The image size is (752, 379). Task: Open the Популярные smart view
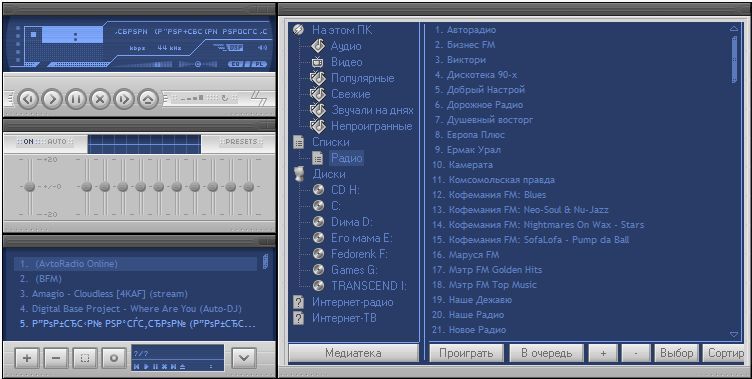point(363,78)
